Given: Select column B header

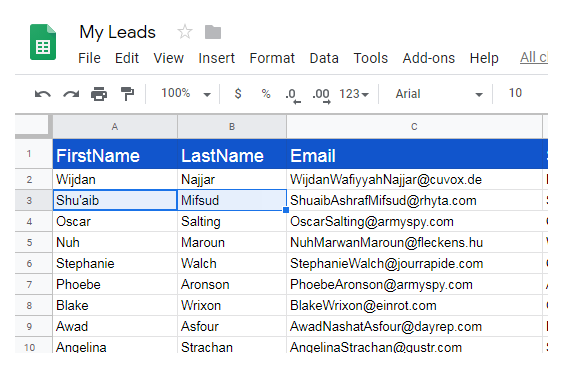Looking at the screenshot, I should coord(232,127).
